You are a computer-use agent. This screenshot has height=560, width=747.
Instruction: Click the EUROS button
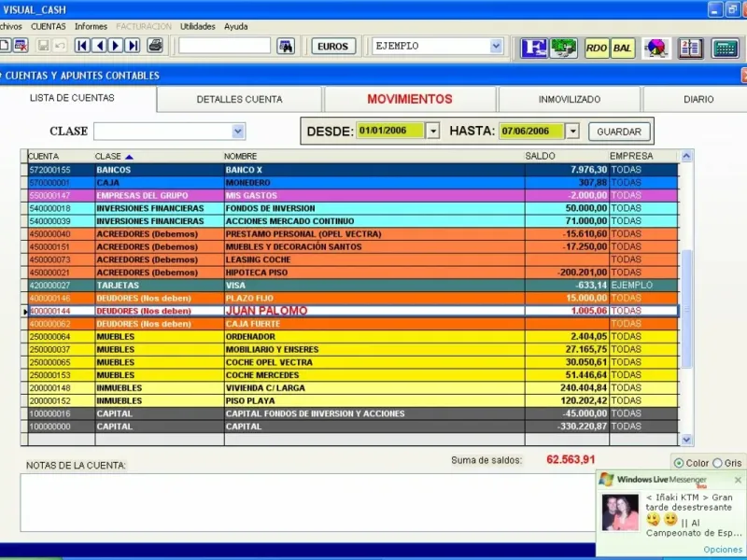point(332,46)
